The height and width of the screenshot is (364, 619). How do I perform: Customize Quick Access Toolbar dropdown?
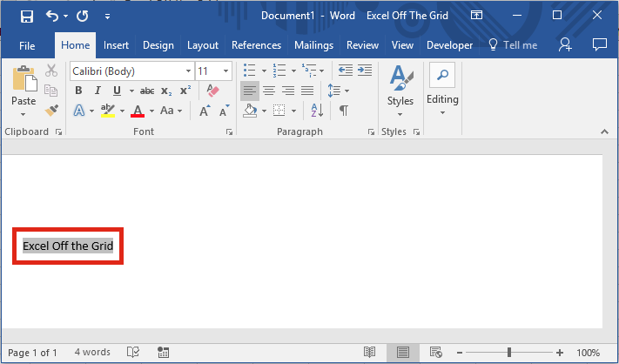click(x=107, y=17)
